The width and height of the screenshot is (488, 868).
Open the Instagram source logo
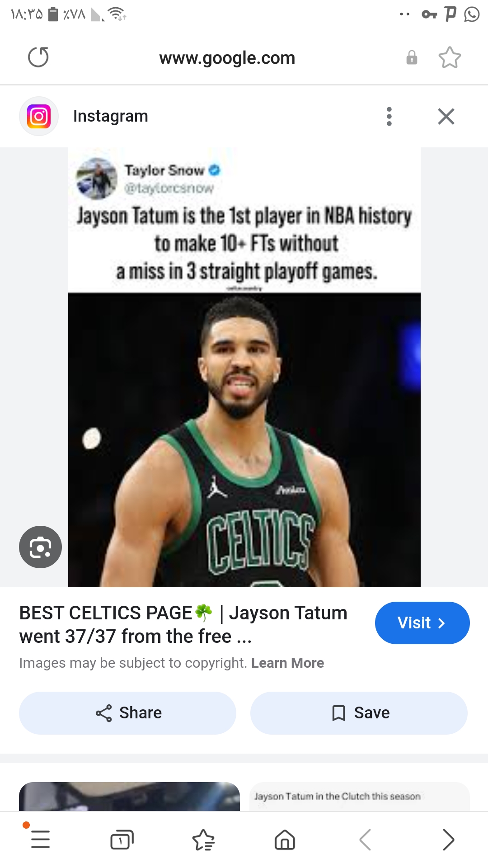tap(39, 116)
